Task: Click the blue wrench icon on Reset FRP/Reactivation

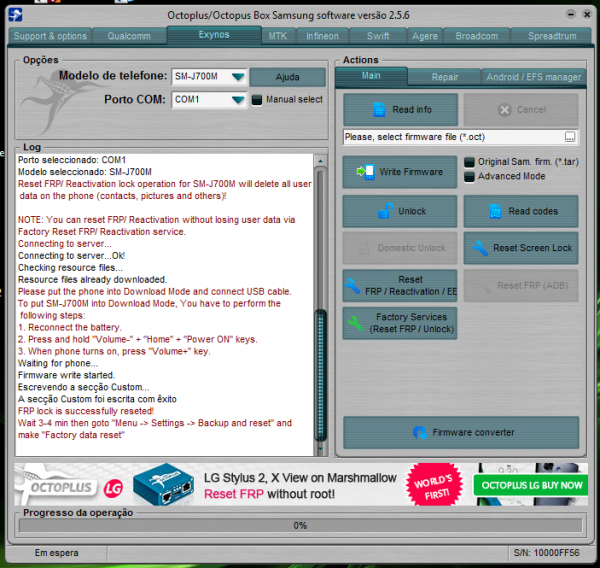Action: point(352,286)
